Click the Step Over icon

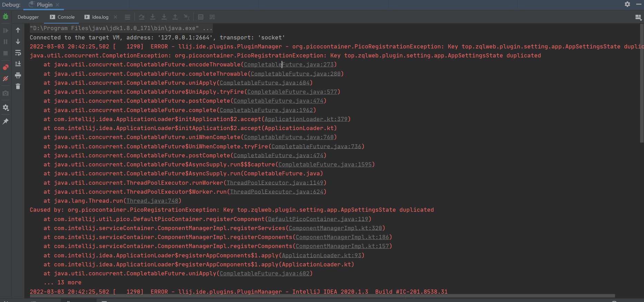pos(142,17)
